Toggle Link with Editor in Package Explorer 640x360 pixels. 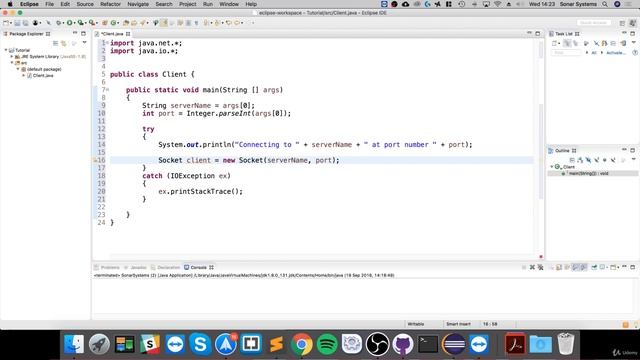64,43
